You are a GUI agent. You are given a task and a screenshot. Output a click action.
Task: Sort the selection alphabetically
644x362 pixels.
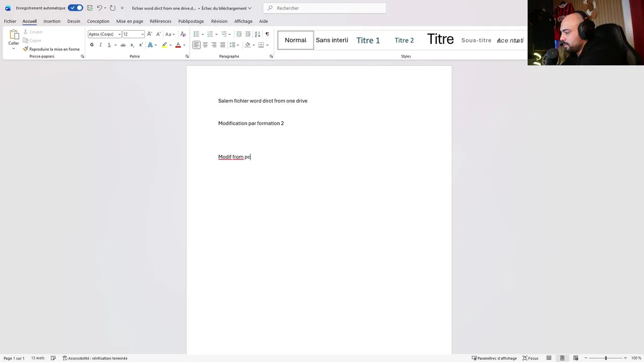point(258,34)
